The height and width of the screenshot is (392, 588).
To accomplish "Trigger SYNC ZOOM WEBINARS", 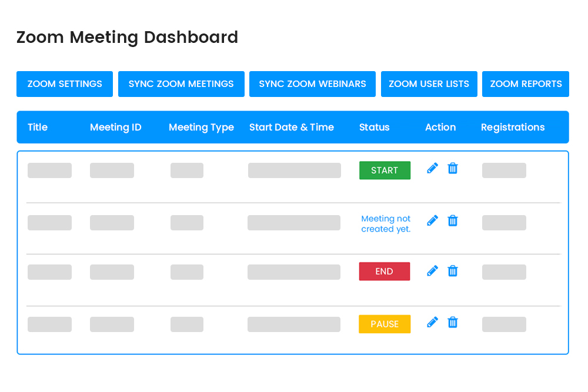I will tap(312, 84).
